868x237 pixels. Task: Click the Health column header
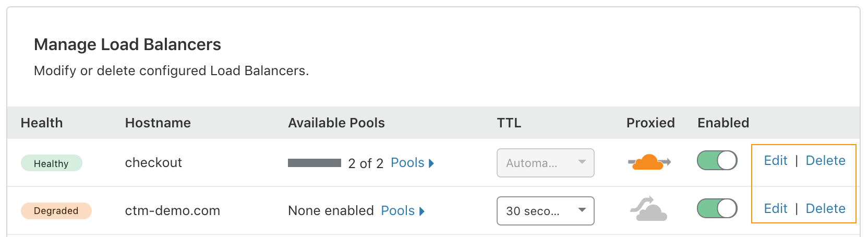coord(42,123)
